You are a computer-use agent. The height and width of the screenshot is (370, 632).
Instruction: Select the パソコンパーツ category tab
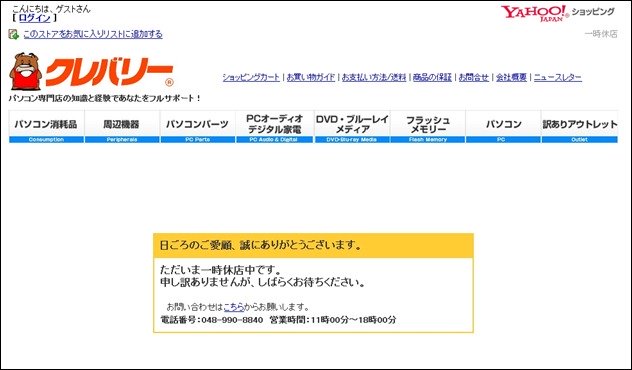[198, 127]
